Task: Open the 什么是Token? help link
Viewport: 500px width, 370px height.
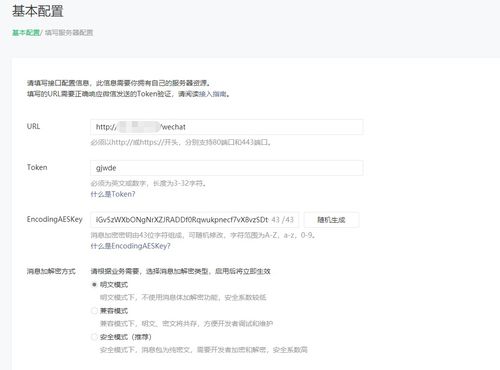Action: point(113,194)
